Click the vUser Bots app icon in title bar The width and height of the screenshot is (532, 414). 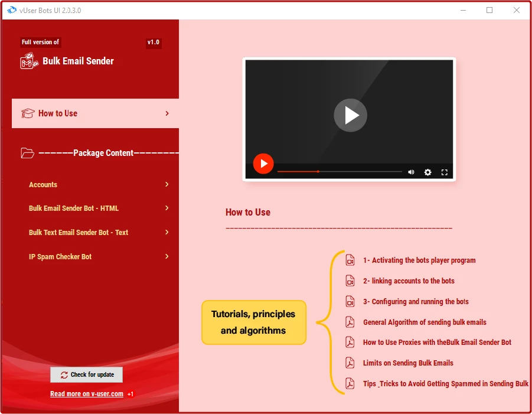12,10
